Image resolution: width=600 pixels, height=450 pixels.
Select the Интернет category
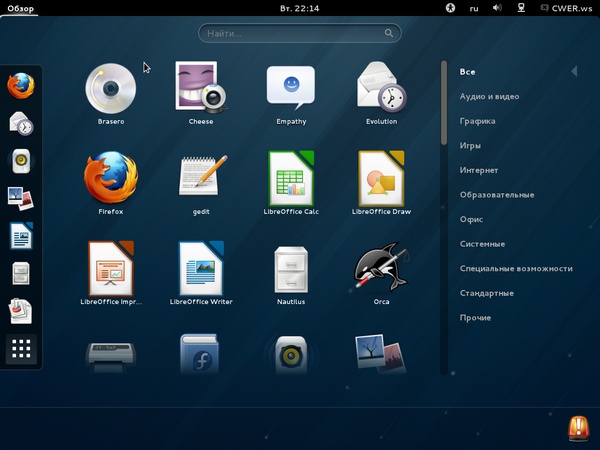click(479, 170)
